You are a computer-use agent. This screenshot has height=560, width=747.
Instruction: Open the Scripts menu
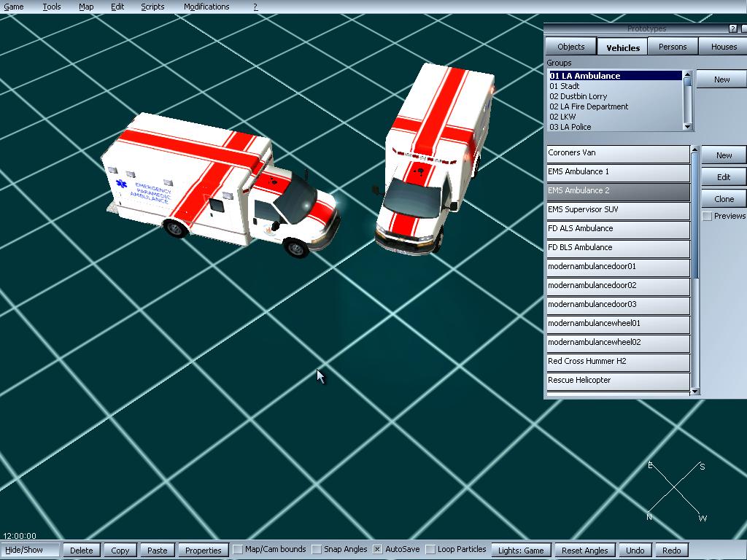(152, 7)
